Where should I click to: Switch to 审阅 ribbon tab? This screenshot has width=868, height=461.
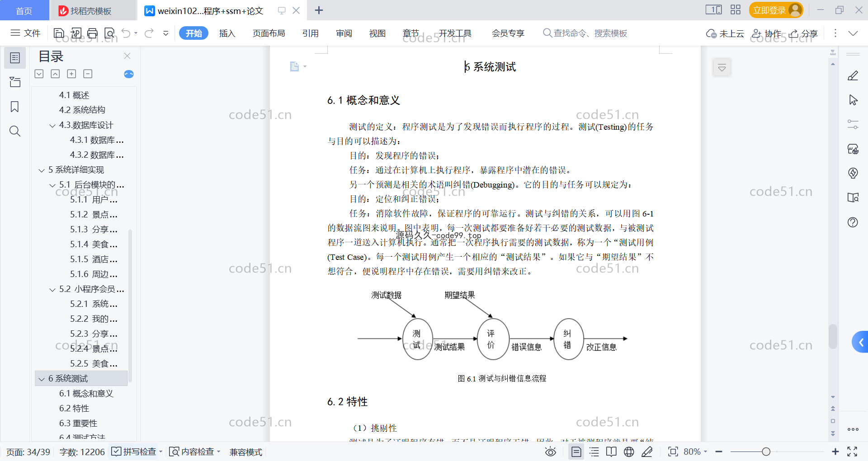[344, 33]
